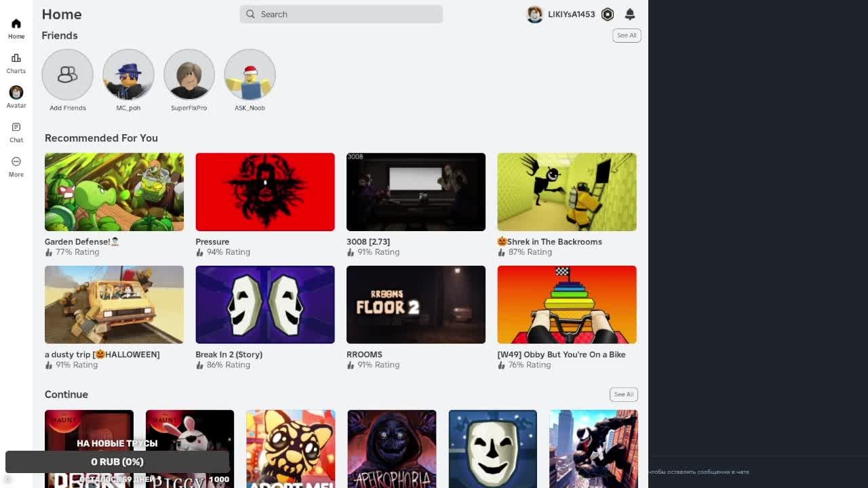Click the Add Friends circle icon

[x=67, y=75]
